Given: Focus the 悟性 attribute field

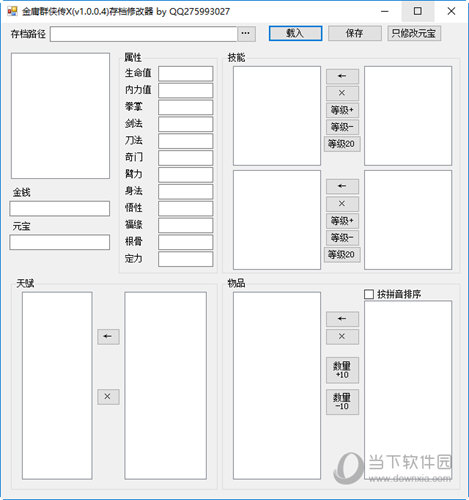Looking at the screenshot, I should click(186, 208).
